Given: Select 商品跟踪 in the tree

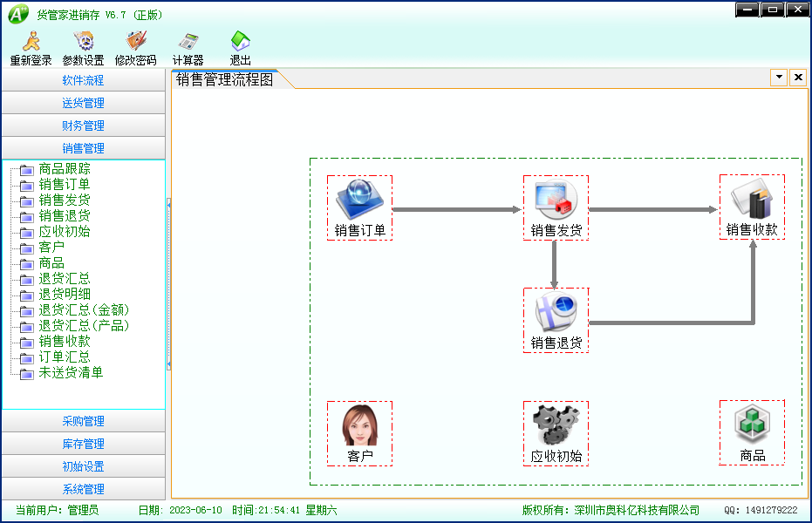Looking at the screenshot, I should [x=65, y=168].
